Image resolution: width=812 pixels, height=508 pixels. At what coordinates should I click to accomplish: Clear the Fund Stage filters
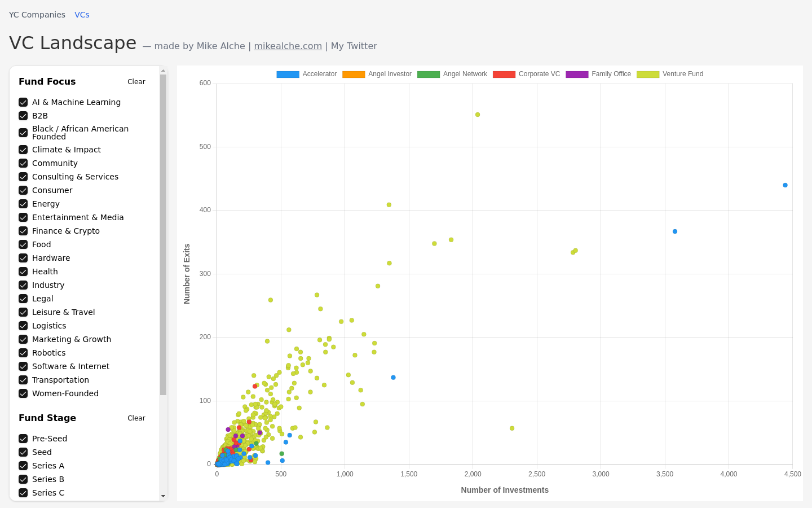pyautogui.click(x=136, y=418)
